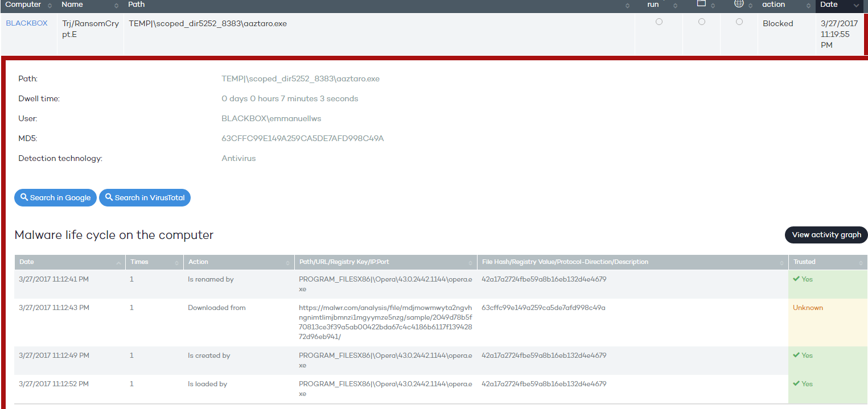Click the globe icon column header
Screen dimensions: 868x409
click(x=739, y=3)
